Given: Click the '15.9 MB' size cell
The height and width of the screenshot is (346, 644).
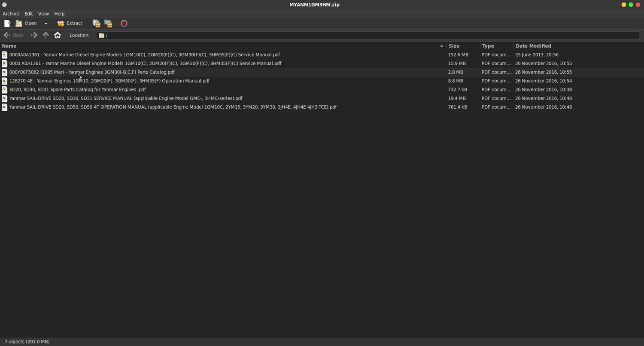Looking at the screenshot, I should (x=457, y=64).
